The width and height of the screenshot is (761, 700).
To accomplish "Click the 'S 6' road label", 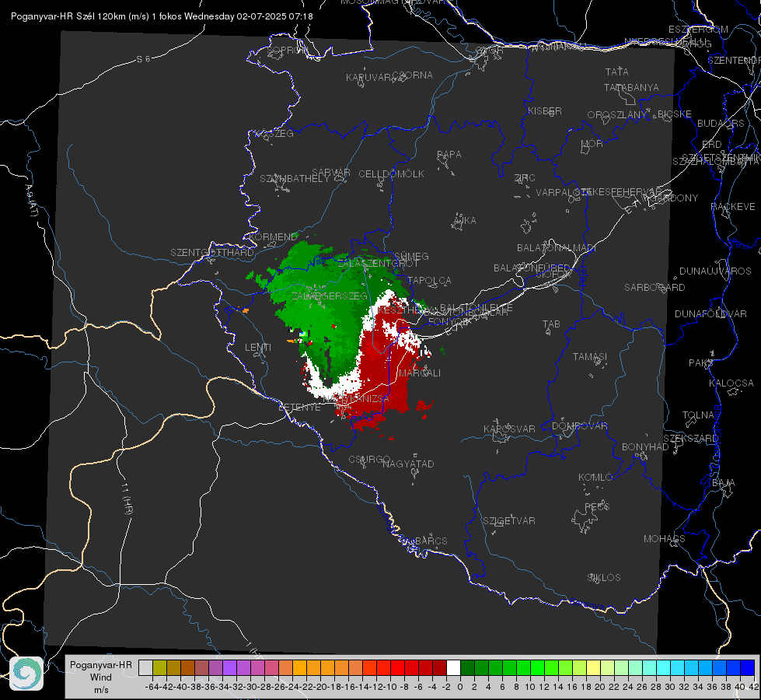I will [143, 59].
